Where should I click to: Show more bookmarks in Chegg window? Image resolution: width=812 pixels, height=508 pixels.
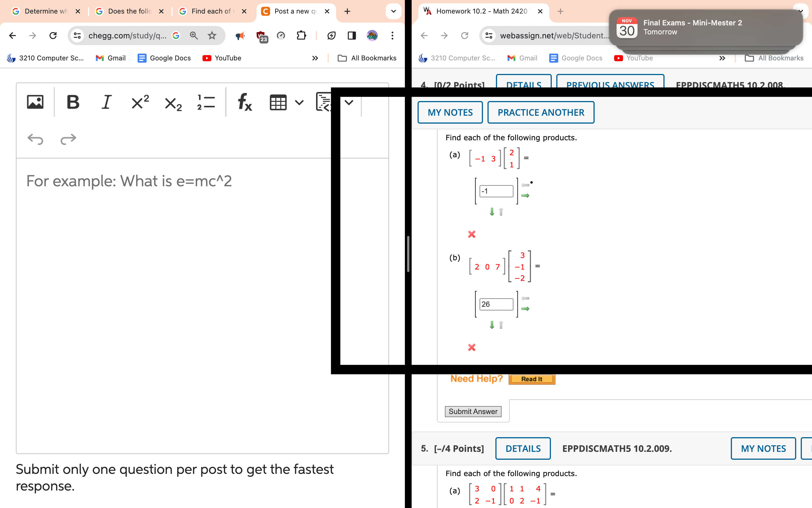pos(315,58)
